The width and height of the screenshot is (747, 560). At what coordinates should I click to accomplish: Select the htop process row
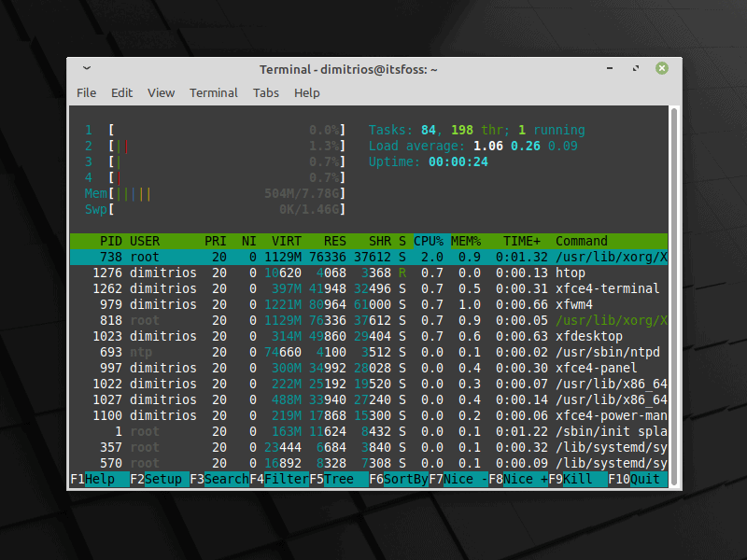click(373, 273)
